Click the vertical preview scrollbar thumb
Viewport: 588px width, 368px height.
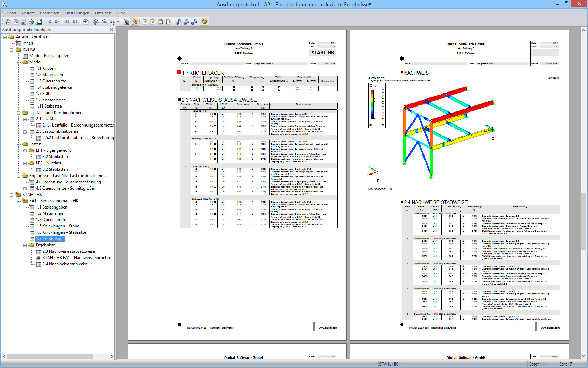(x=583, y=221)
